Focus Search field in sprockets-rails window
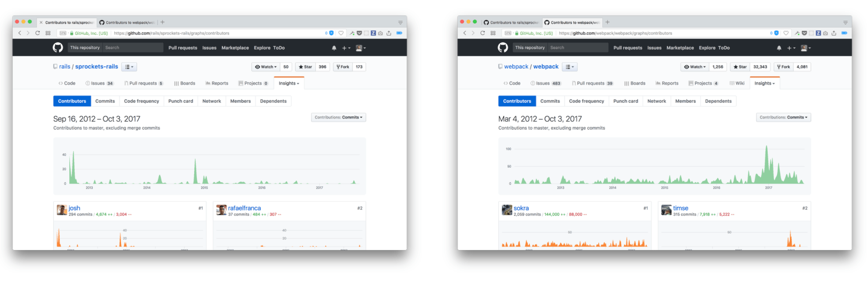Image resolution: width=868 pixels, height=281 pixels. coord(133,48)
